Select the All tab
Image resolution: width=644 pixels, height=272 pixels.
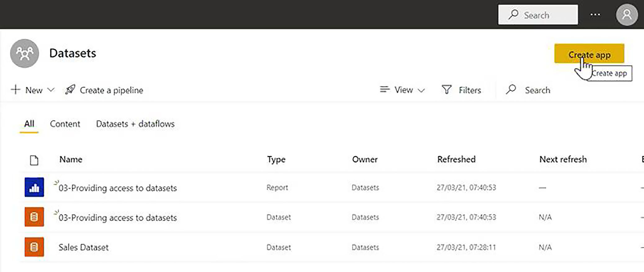tap(29, 124)
